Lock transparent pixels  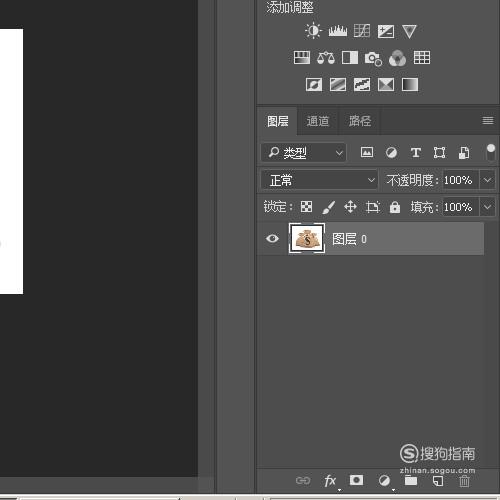click(306, 207)
